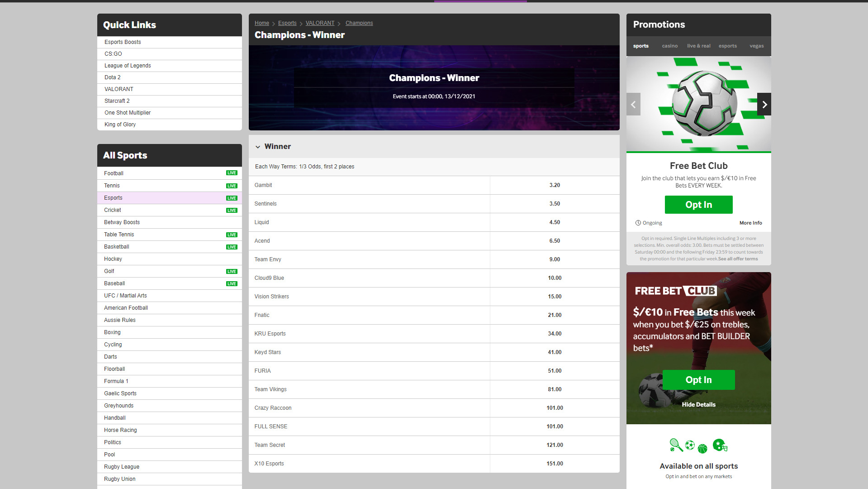Open More Info for Free Bet Club
The height and width of the screenshot is (489, 868).
click(x=750, y=223)
